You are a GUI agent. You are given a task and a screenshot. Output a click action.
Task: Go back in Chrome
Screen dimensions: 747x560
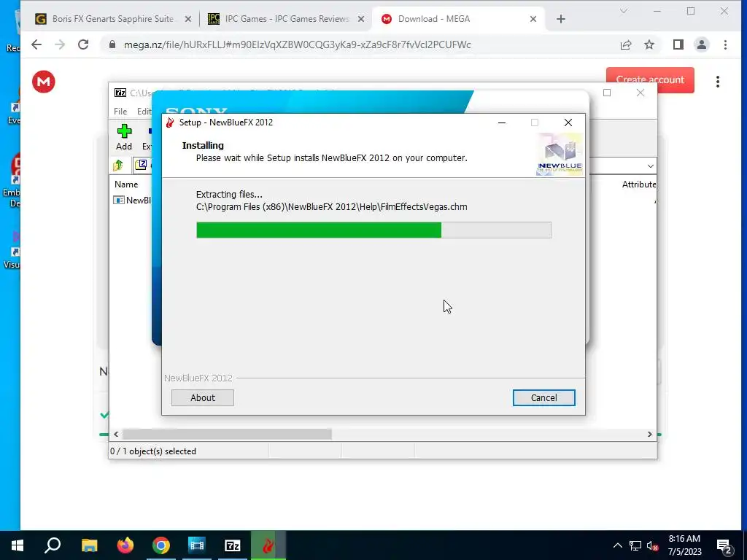(36, 44)
